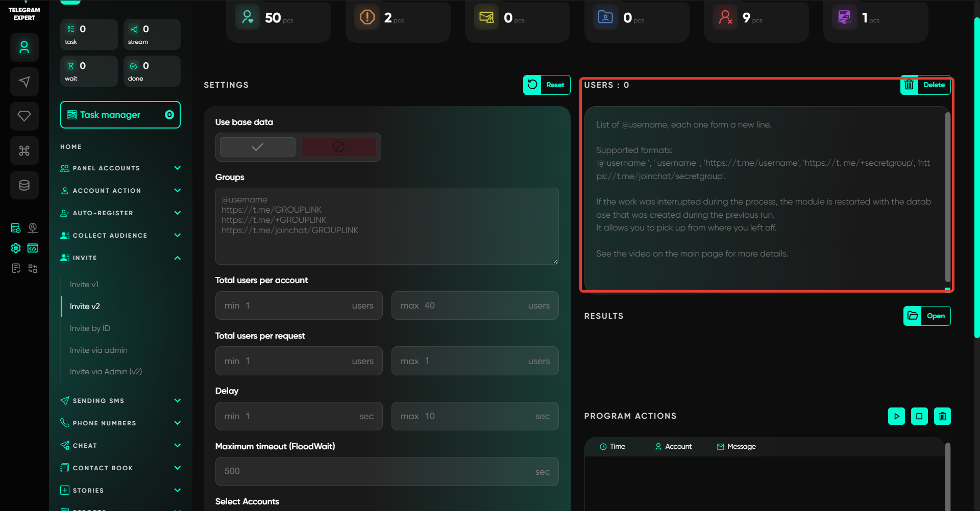Click the command symbol icon in sidebar

coord(24,150)
